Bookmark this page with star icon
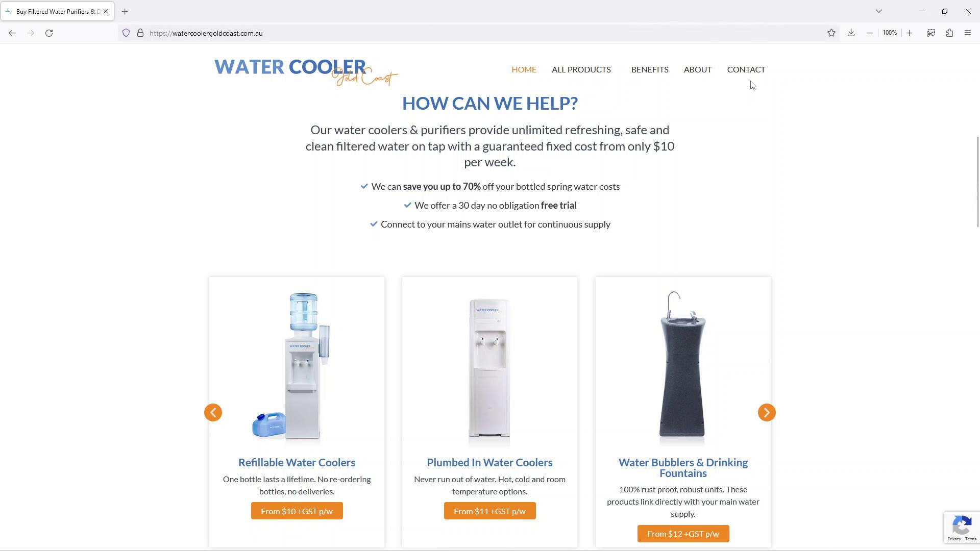Image resolution: width=980 pixels, height=551 pixels. click(x=831, y=33)
